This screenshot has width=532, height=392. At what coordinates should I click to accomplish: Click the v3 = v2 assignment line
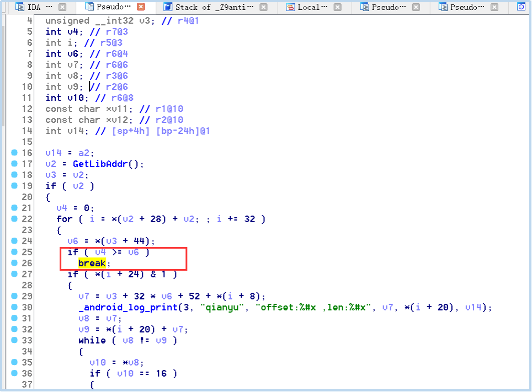[67, 175]
